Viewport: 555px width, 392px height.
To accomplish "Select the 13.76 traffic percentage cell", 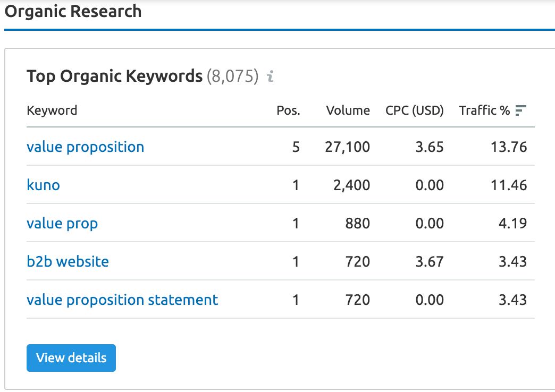I will click(x=509, y=147).
